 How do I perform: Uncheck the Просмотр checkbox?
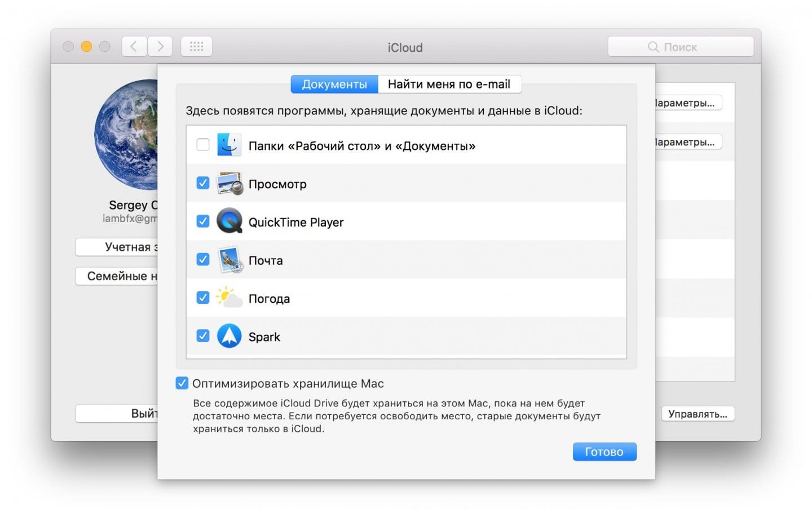point(203,183)
